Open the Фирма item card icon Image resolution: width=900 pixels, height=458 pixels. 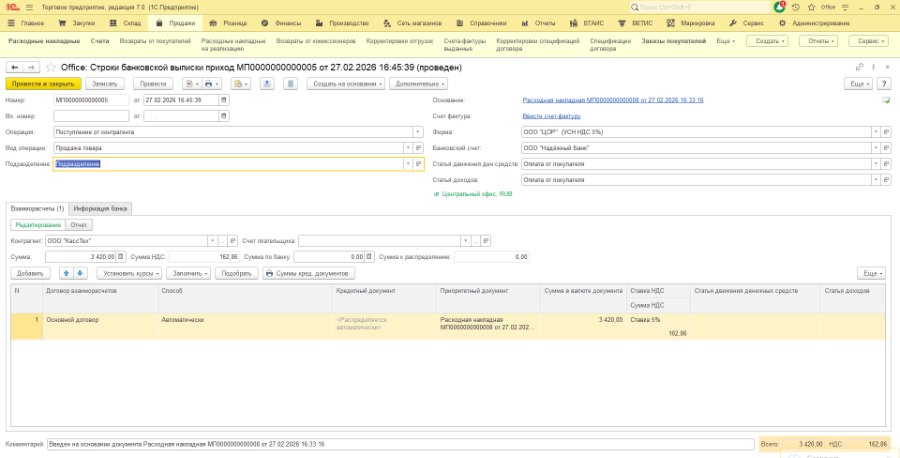[887, 132]
